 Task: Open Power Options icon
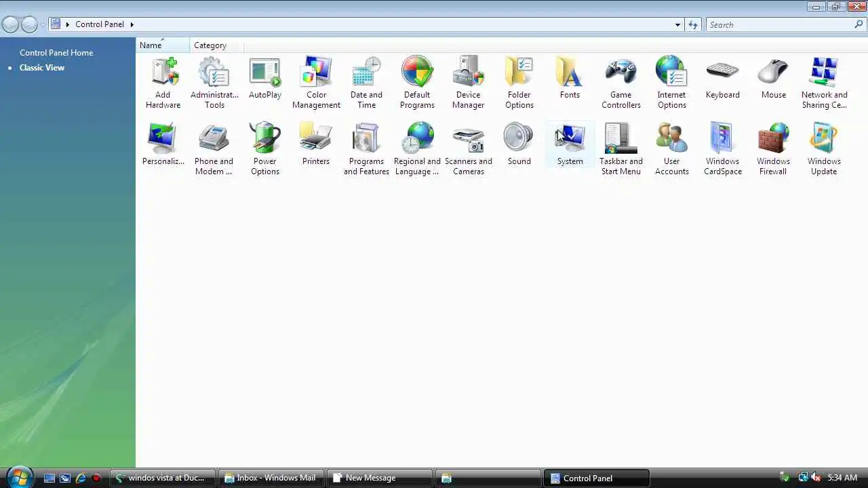coord(265,149)
